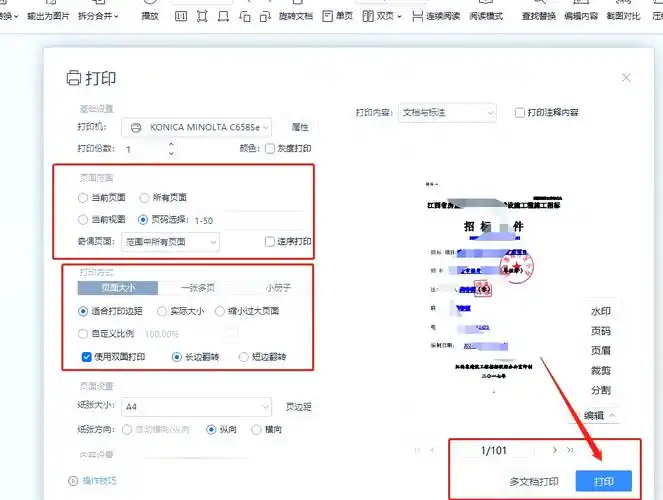Increase print copies with up arrow
Screen dimensions: 663x500
pyautogui.click(x=171, y=144)
